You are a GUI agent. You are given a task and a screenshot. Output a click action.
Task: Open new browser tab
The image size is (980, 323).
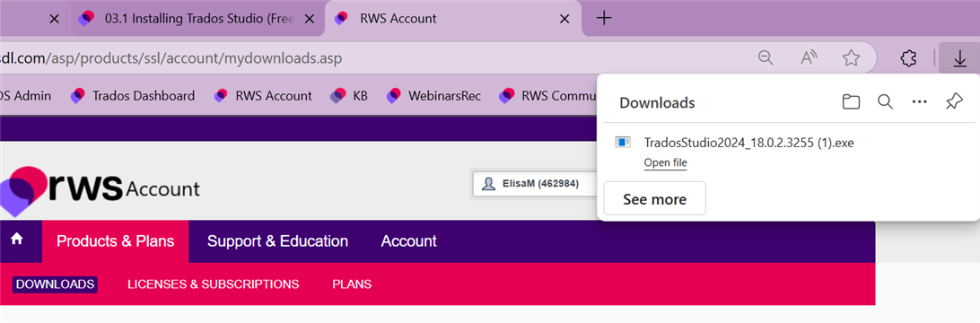[x=604, y=18]
